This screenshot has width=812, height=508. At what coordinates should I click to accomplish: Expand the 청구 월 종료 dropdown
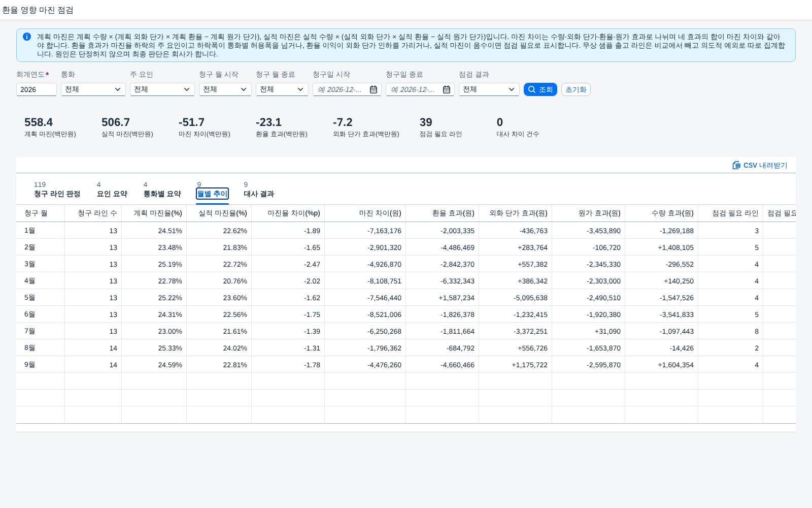(x=282, y=89)
